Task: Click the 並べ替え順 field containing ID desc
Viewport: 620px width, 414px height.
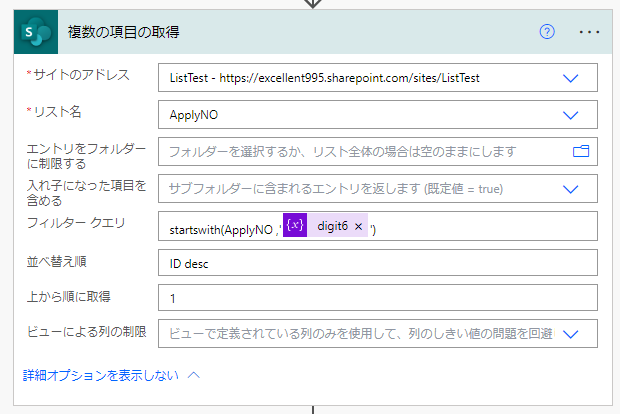Action: click(377, 262)
